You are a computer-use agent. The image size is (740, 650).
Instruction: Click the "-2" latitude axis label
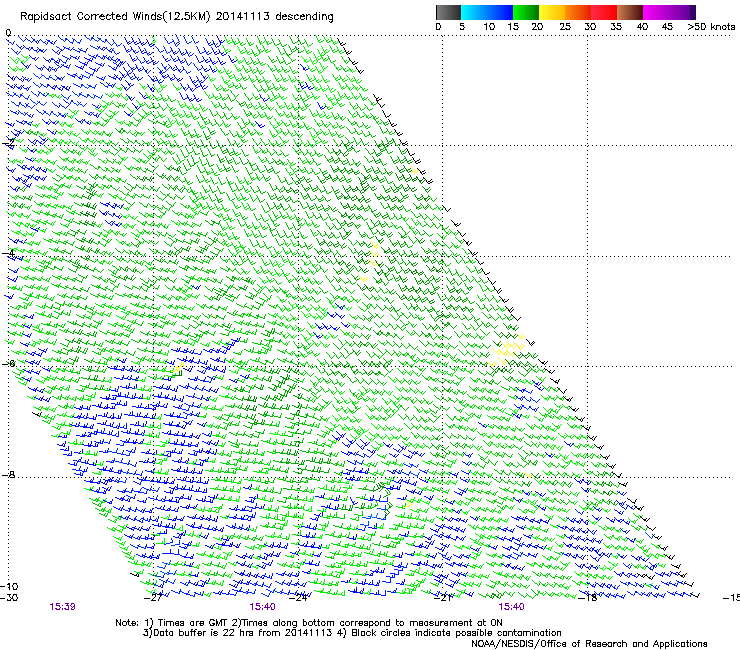coord(9,143)
